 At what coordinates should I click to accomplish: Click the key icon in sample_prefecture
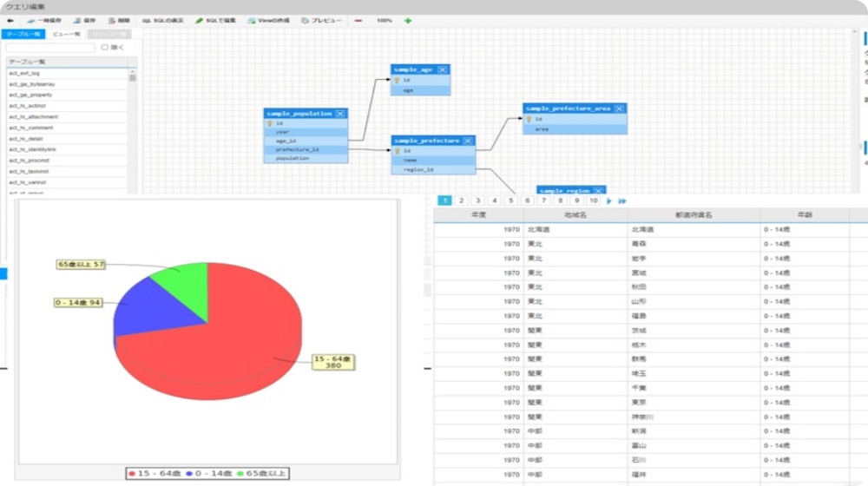[x=397, y=150]
